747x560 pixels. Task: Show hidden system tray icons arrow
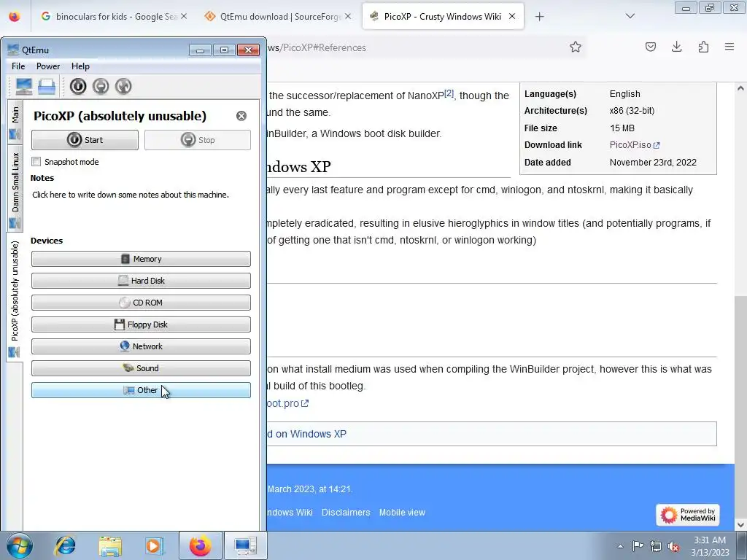click(620, 546)
